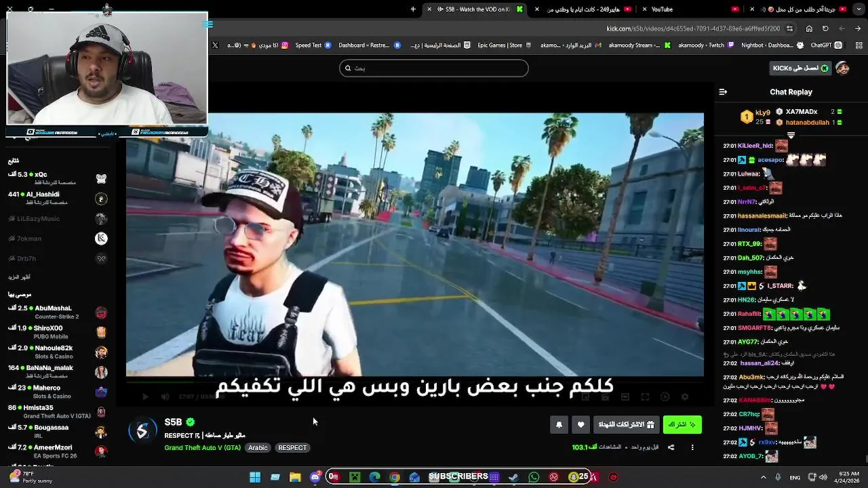This screenshot has height=488, width=868.
Task: Select the RESPECT tag
Action: point(292,447)
